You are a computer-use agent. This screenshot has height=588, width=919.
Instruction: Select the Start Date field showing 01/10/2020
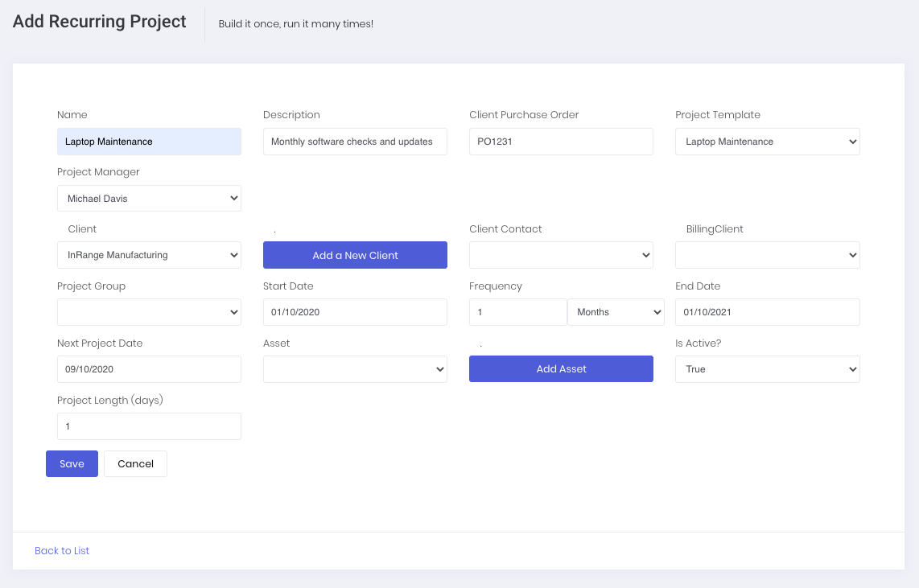(x=355, y=312)
